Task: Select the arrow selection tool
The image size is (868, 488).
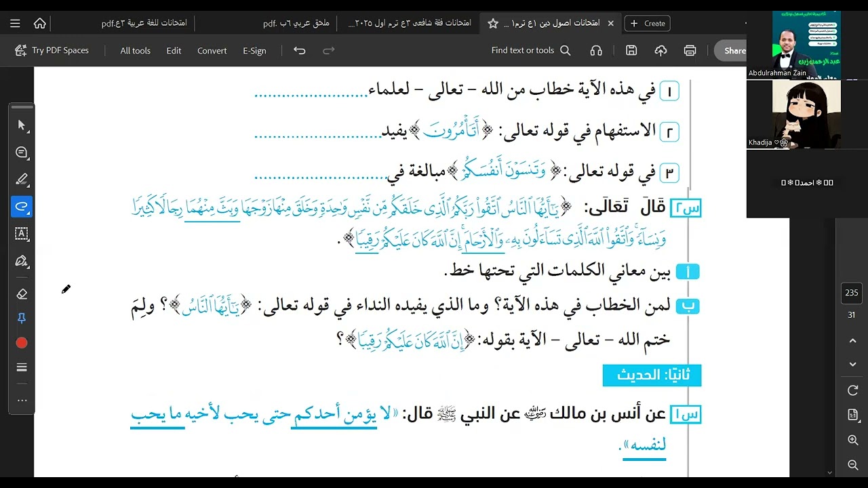Action: pyautogui.click(x=22, y=125)
